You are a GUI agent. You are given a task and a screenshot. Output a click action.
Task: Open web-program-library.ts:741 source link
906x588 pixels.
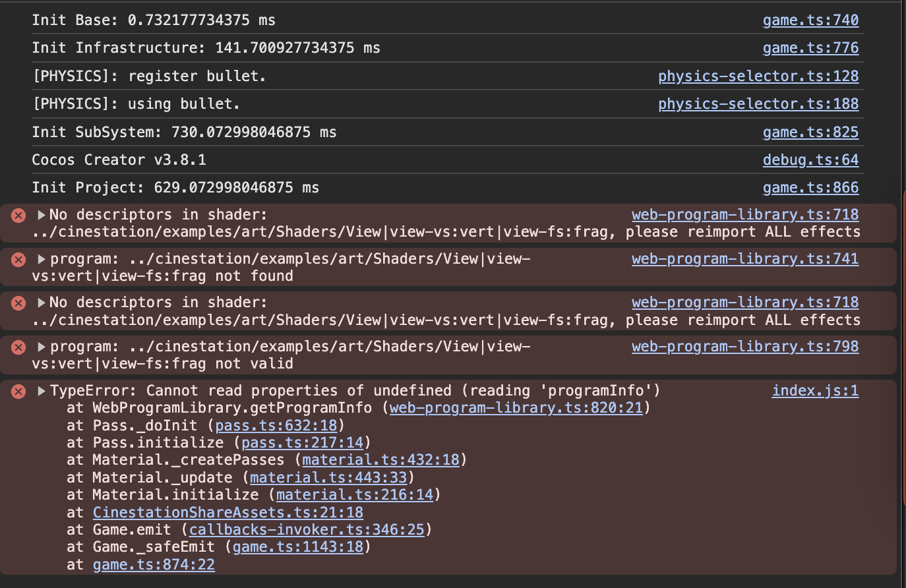[x=745, y=259]
